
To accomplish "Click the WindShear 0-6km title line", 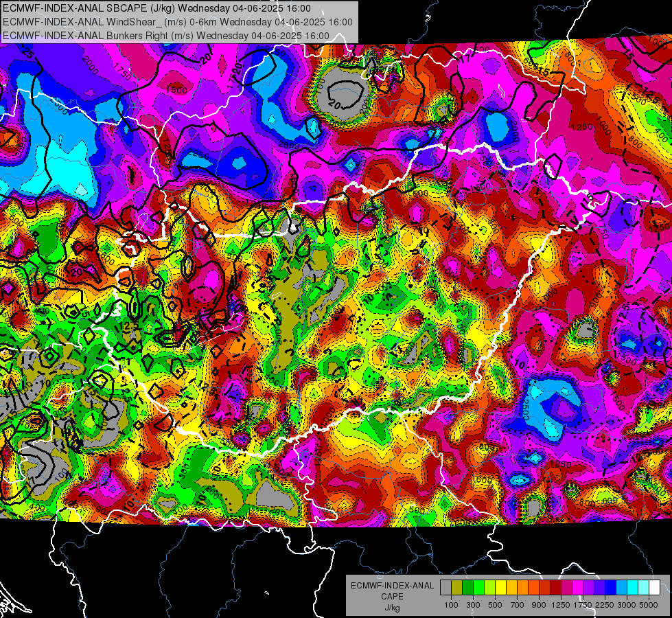I will click(177, 22).
